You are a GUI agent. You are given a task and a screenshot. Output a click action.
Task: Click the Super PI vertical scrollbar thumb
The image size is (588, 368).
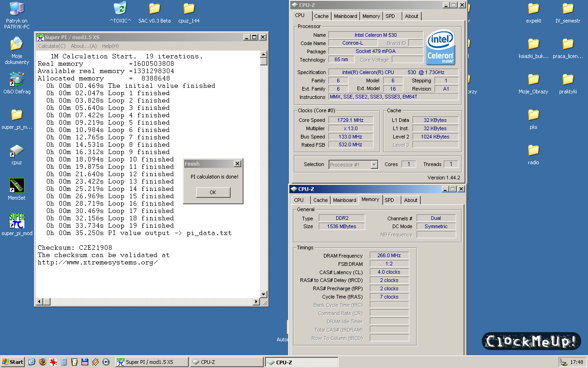[x=264, y=62]
